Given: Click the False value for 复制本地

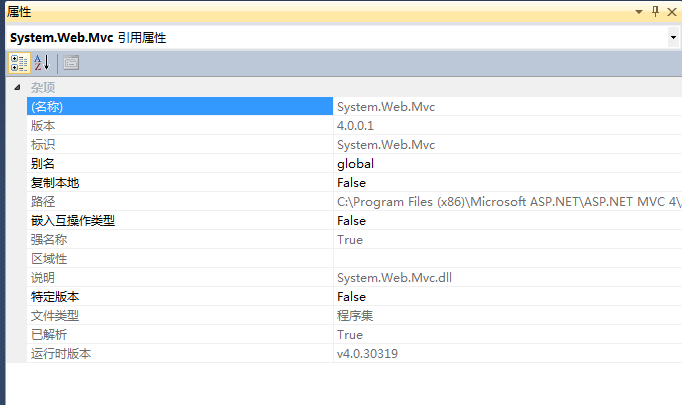Looking at the screenshot, I should (x=351, y=183).
